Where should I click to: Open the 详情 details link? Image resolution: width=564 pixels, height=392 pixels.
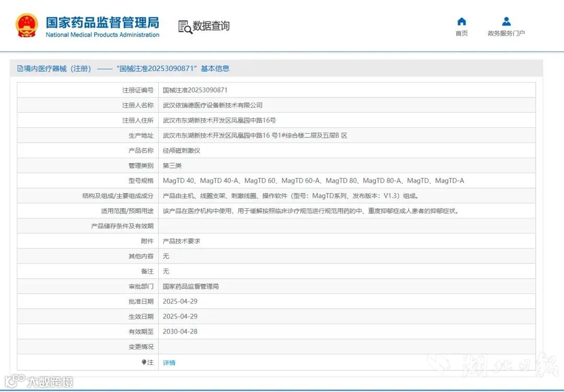point(169,363)
